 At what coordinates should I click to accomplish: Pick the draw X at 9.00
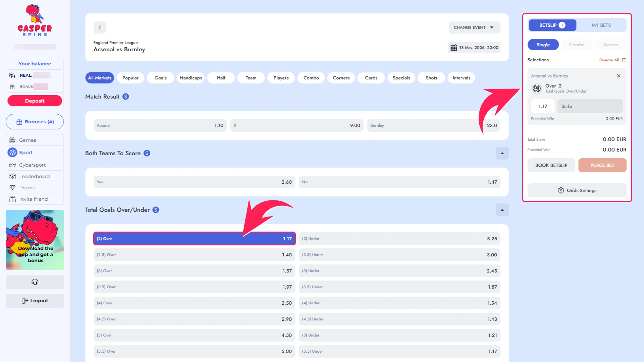coord(297,125)
